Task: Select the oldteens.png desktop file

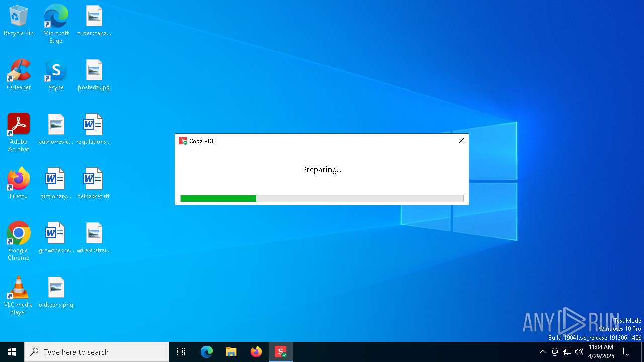Action: tap(56, 293)
